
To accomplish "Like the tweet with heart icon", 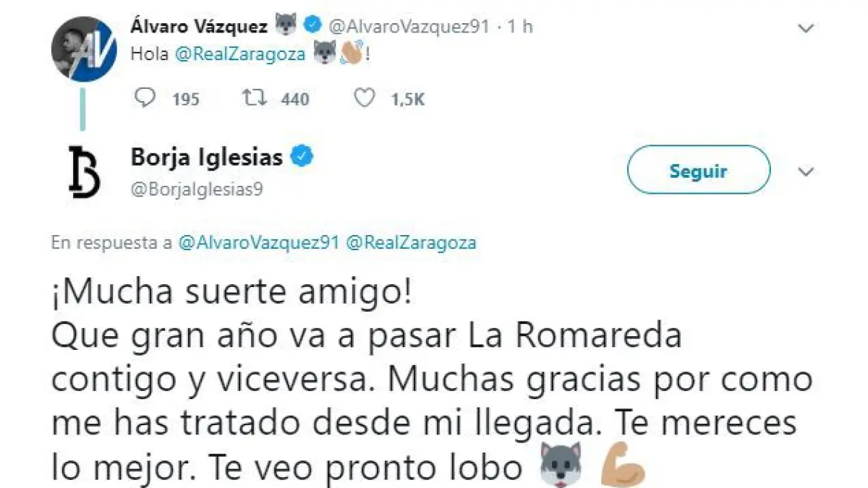I will [367, 98].
